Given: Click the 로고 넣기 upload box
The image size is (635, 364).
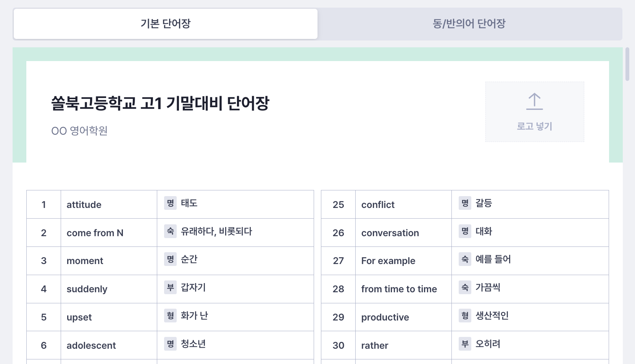Looking at the screenshot, I should [535, 112].
